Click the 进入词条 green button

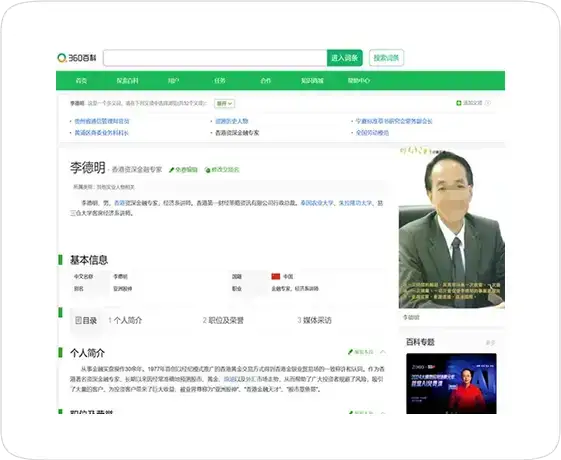(345, 58)
